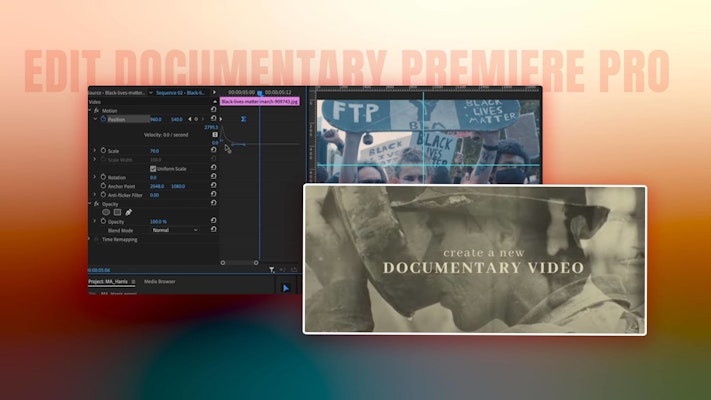711x400 pixels.
Task: Collapse the Motion effect group
Action: pos(90,111)
